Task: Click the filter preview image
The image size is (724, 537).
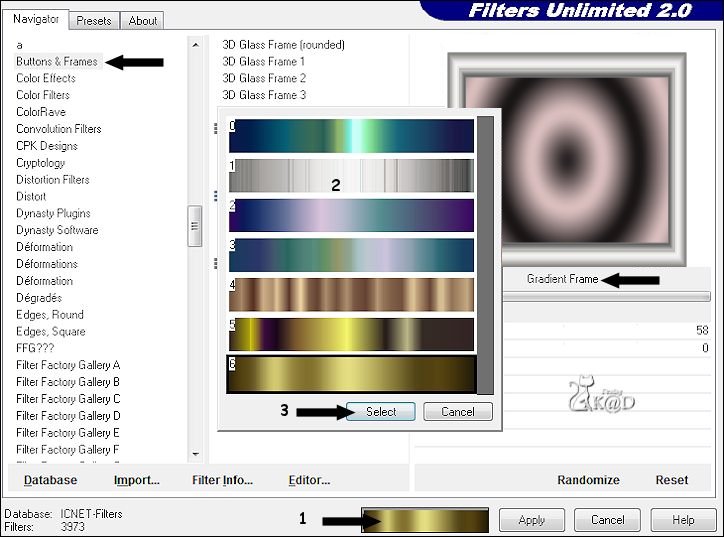Action: pyautogui.click(x=567, y=160)
